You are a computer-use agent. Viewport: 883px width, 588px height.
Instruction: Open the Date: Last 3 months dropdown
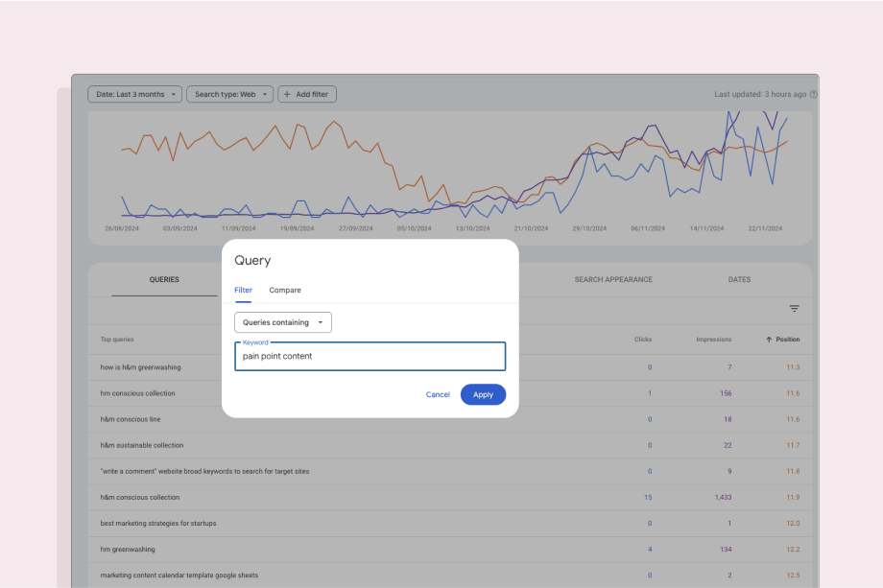click(x=134, y=94)
